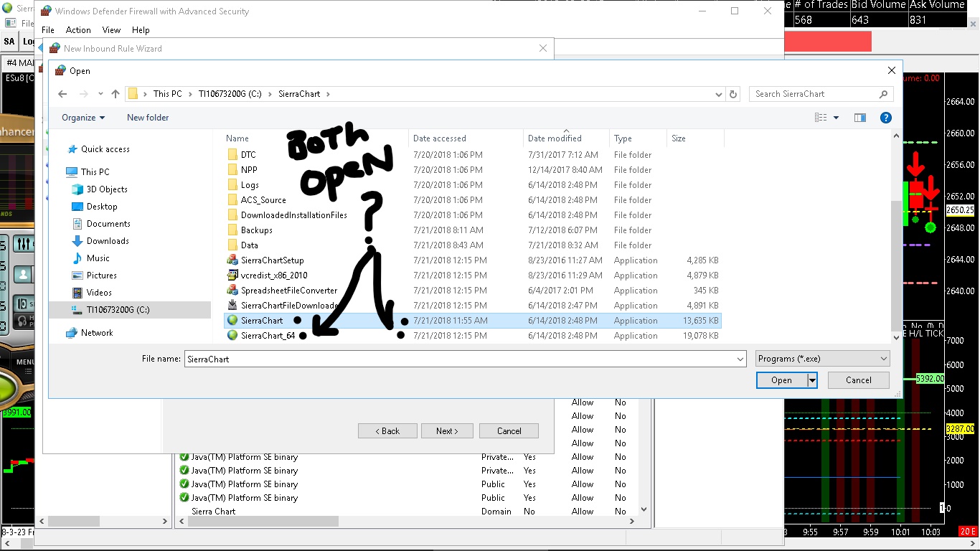Click the folder icon in the address bar
This screenshot has width=980, height=551.
(x=132, y=94)
